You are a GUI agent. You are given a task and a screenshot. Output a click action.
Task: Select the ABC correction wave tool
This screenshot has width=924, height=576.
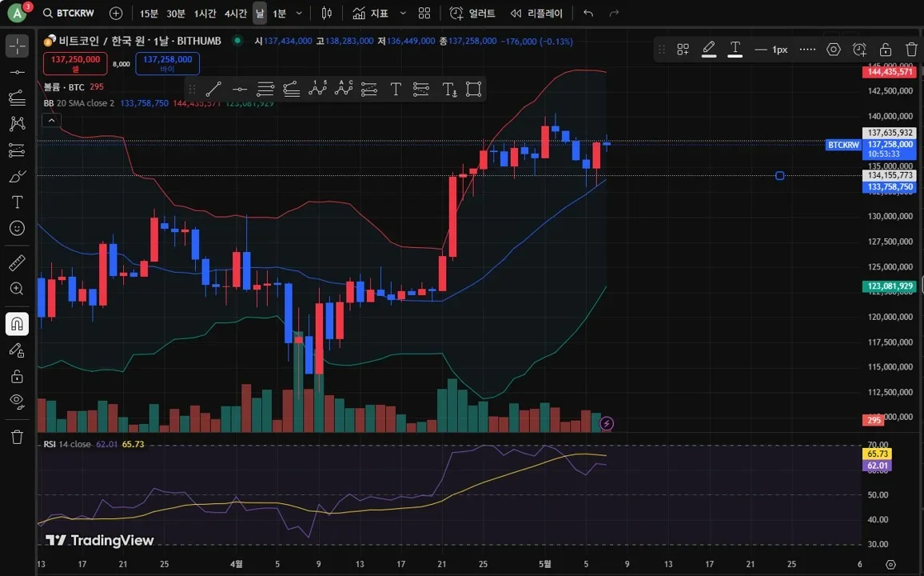pyautogui.click(x=343, y=89)
